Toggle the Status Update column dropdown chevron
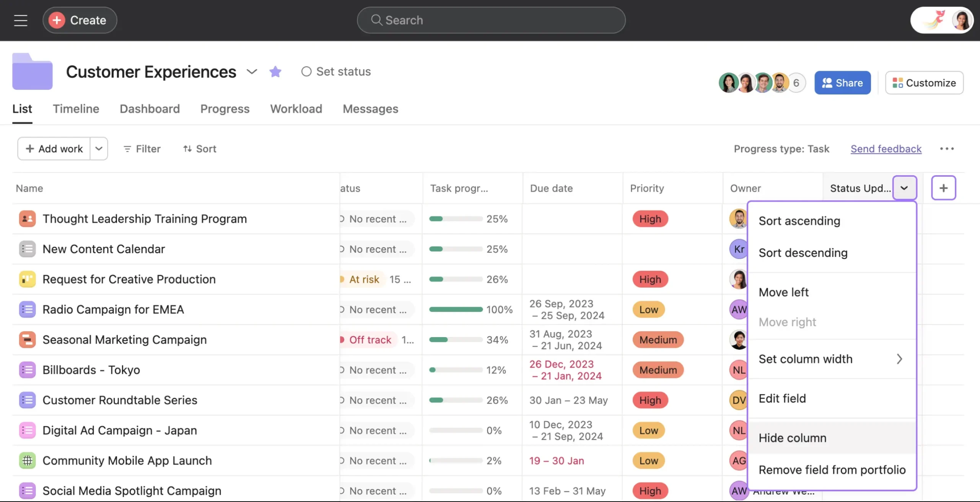The height and width of the screenshot is (502, 980). tap(904, 188)
